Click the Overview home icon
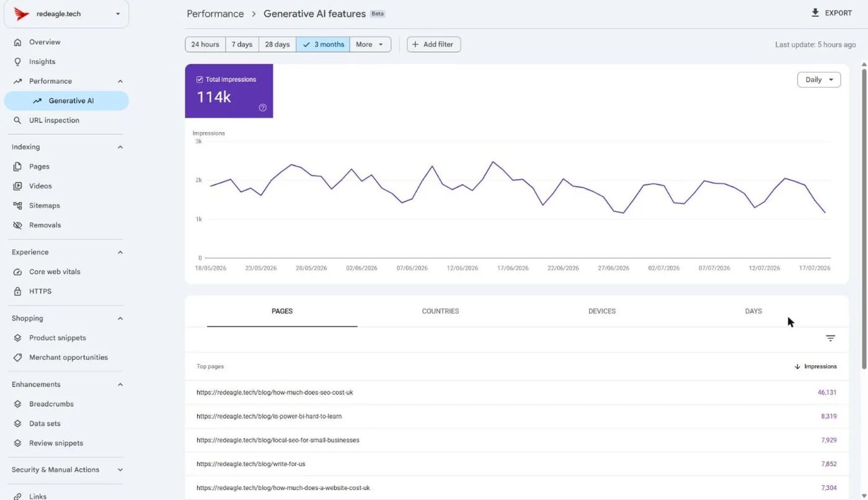This screenshot has width=868, height=500. point(17,42)
